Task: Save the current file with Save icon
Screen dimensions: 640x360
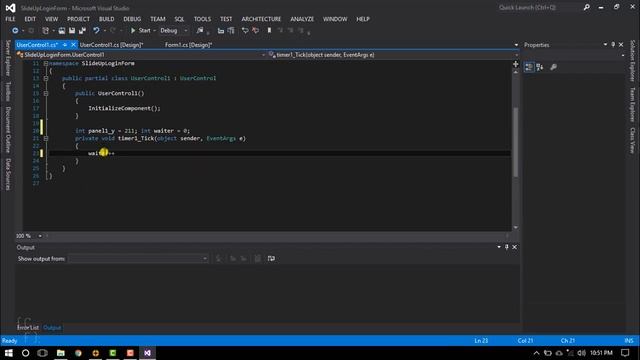Action: tap(72, 31)
